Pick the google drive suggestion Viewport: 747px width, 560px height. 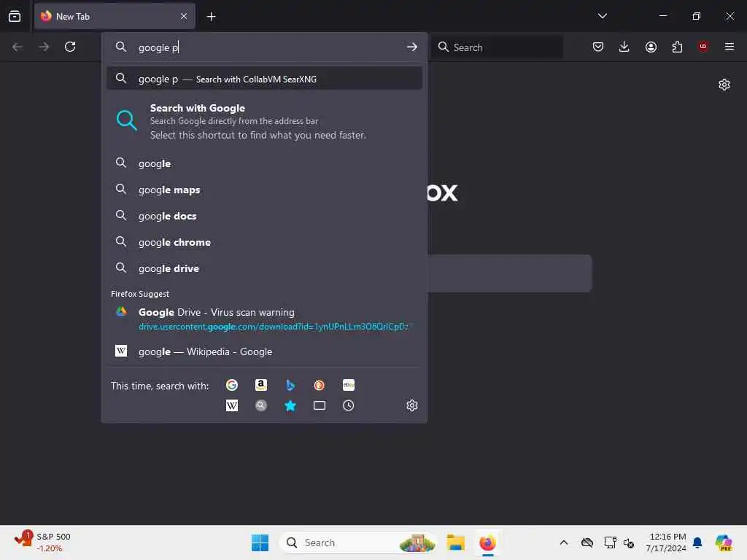264,268
